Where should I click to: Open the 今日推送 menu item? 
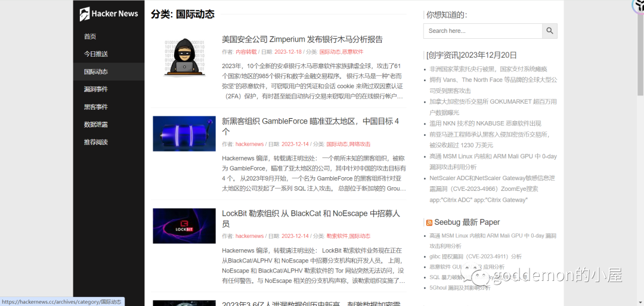coord(95,54)
